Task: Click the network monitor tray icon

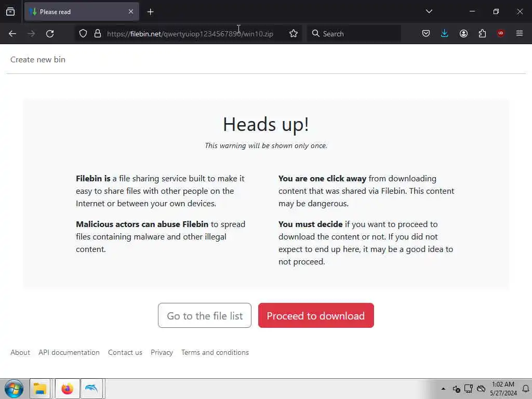Action: tap(469, 389)
